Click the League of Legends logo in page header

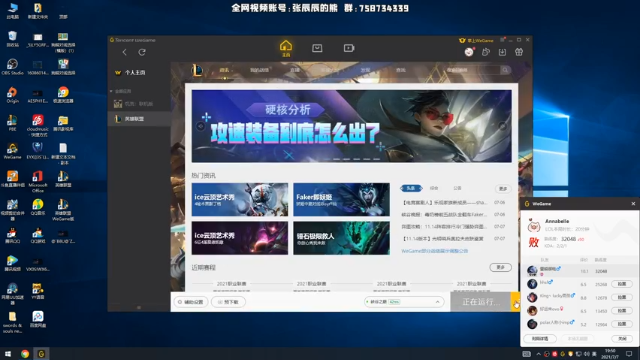click(x=197, y=70)
